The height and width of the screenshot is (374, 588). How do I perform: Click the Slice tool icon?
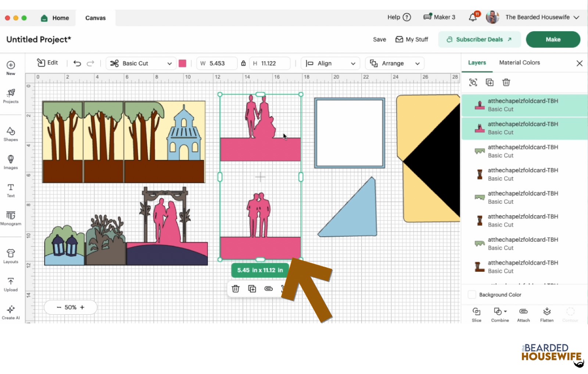476,314
